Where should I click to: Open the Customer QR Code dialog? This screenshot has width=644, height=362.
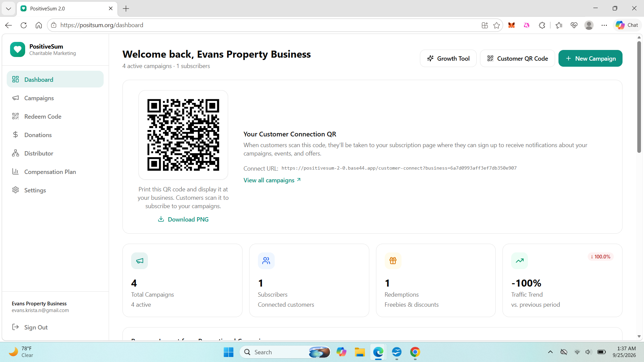(x=517, y=58)
